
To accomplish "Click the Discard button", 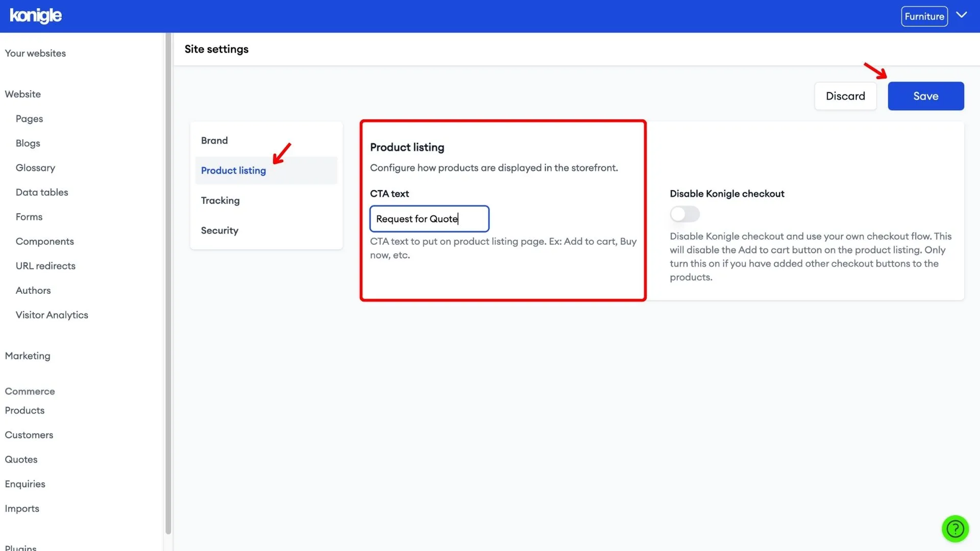I will pos(845,95).
